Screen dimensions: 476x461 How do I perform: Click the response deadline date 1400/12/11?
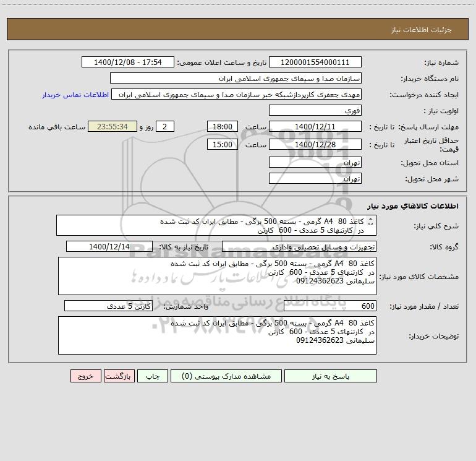click(315, 126)
